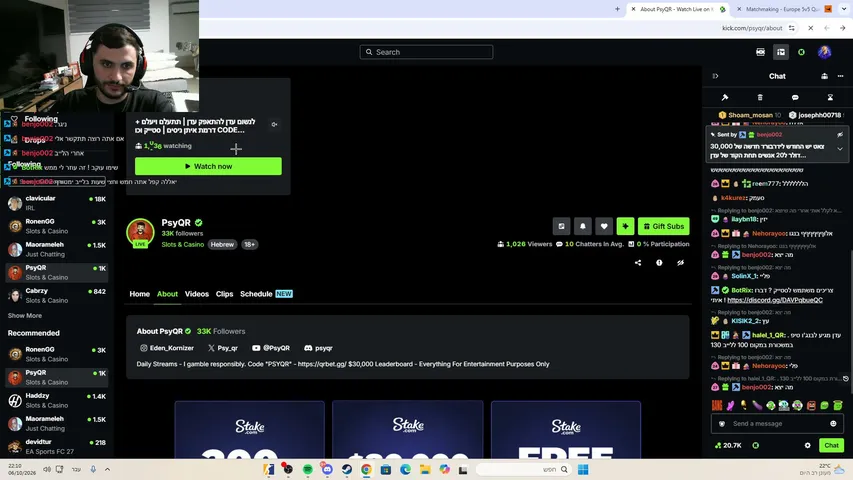This screenshot has height=480, width=853.
Task: Click the purple wing emote in quick emotes
Action: click(x=730, y=405)
